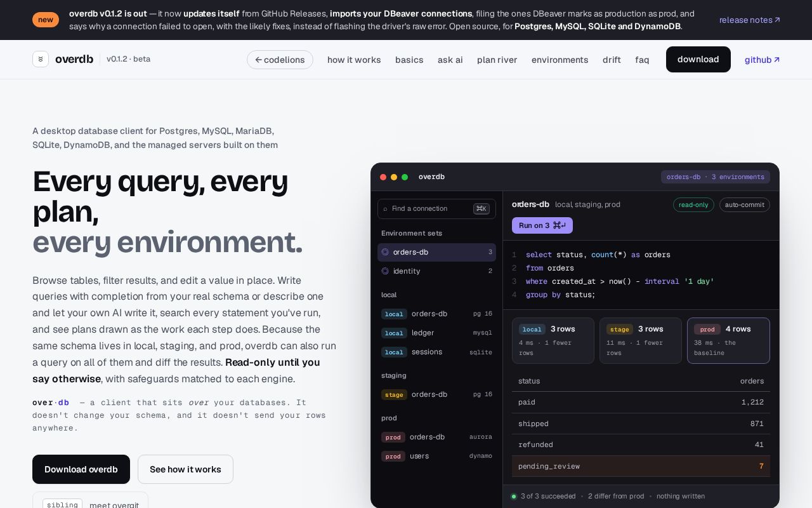Screen dimensions: 812x508
Task: Select the prod orders-db aurora connection
Action: click(436, 437)
